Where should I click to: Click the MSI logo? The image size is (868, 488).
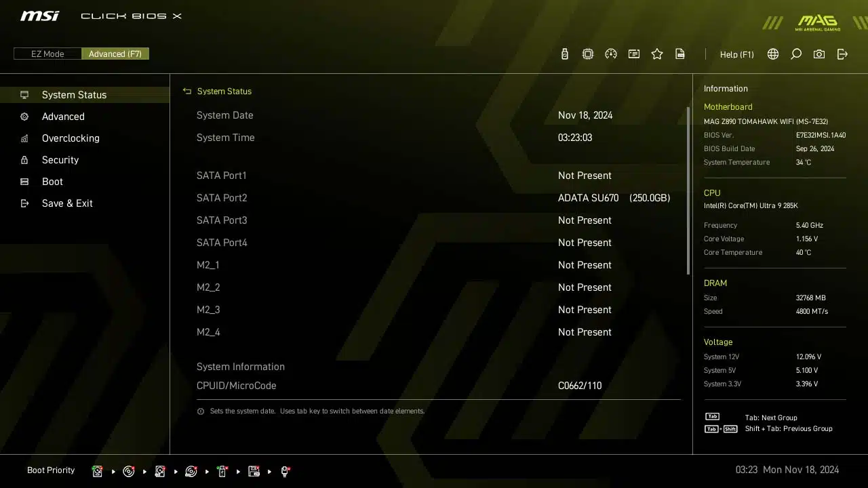(39, 16)
